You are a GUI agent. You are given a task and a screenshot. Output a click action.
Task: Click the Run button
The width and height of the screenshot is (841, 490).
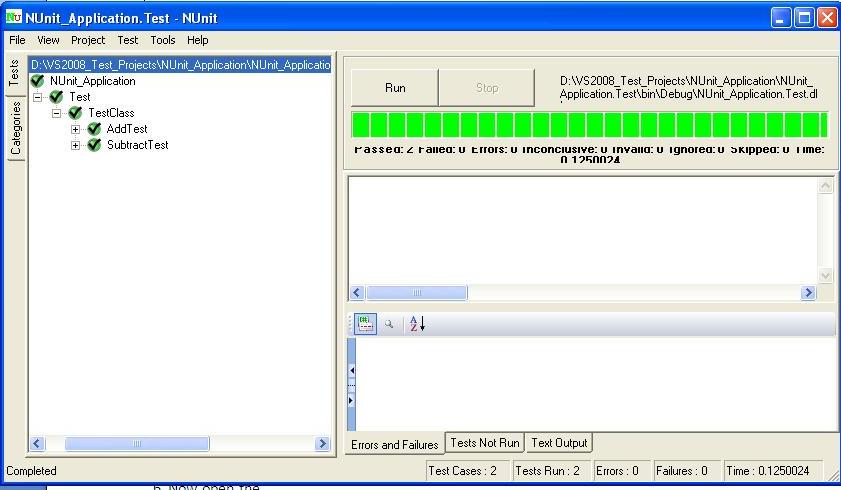(395, 88)
